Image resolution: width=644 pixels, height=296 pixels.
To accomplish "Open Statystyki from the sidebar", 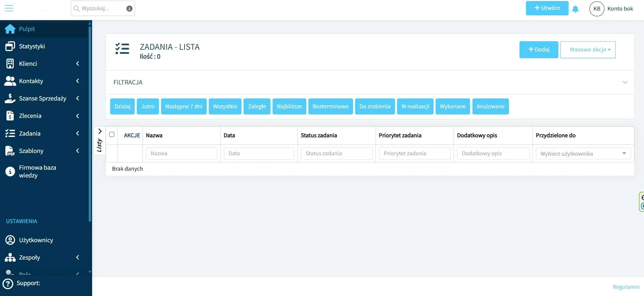I will (x=32, y=46).
